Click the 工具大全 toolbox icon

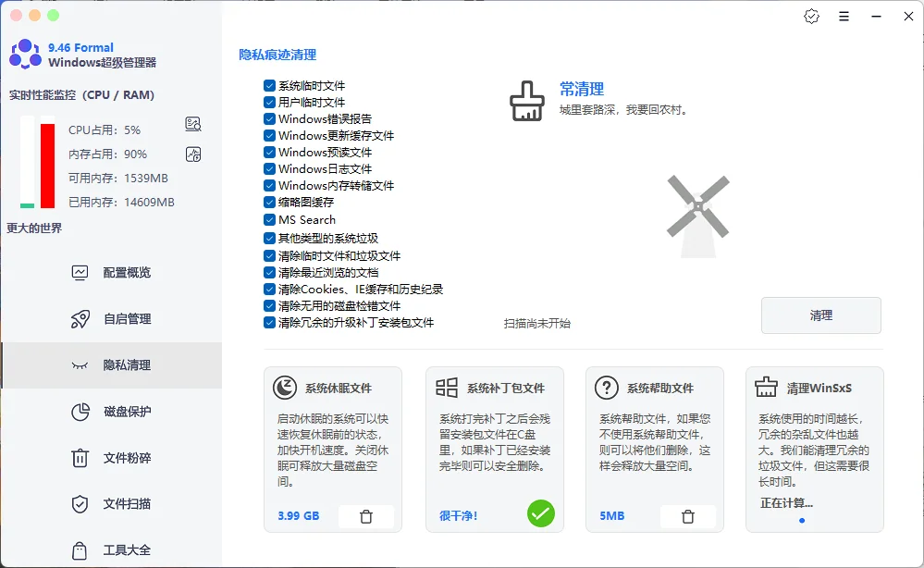coord(81,549)
